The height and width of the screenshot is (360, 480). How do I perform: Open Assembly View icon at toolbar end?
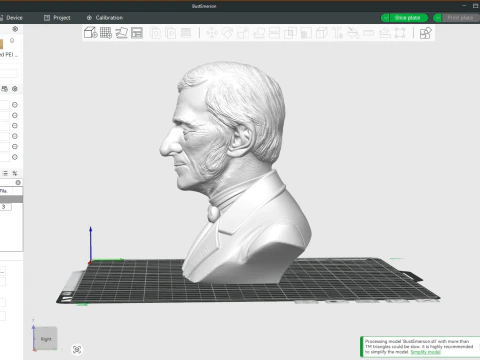tap(425, 33)
